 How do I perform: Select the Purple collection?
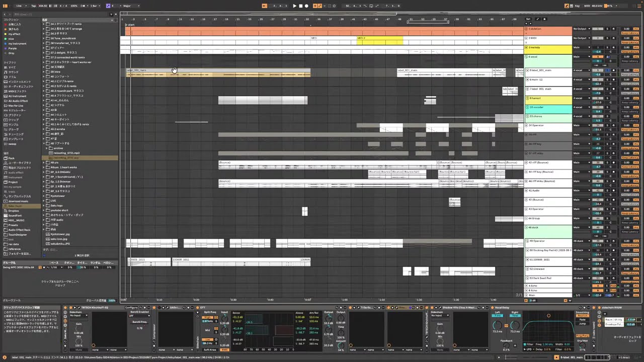pos(13,48)
